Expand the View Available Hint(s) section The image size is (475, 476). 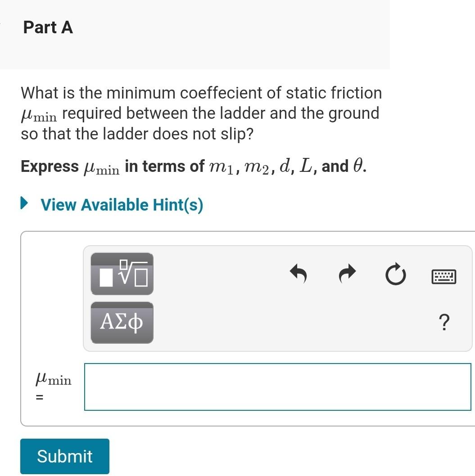tap(121, 205)
